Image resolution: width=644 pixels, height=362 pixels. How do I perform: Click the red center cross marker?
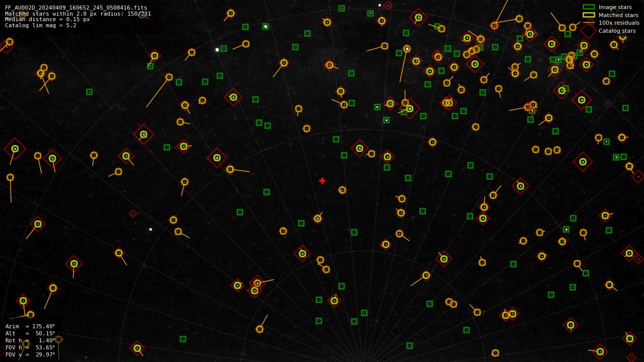pyautogui.click(x=322, y=181)
